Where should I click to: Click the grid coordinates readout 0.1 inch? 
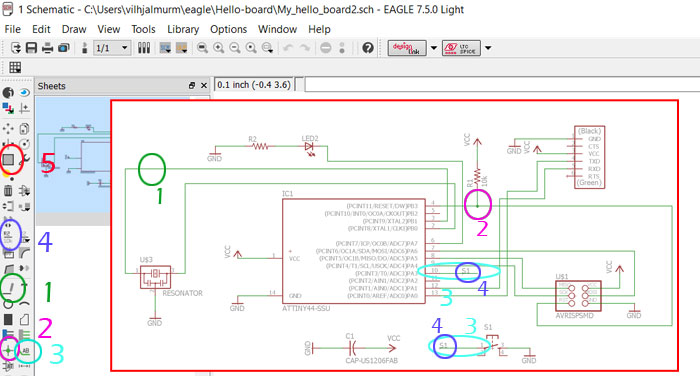(x=254, y=84)
